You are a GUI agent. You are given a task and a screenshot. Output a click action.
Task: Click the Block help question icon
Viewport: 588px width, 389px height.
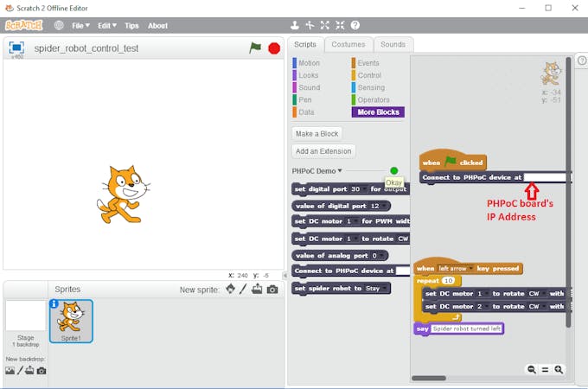pos(355,25)
